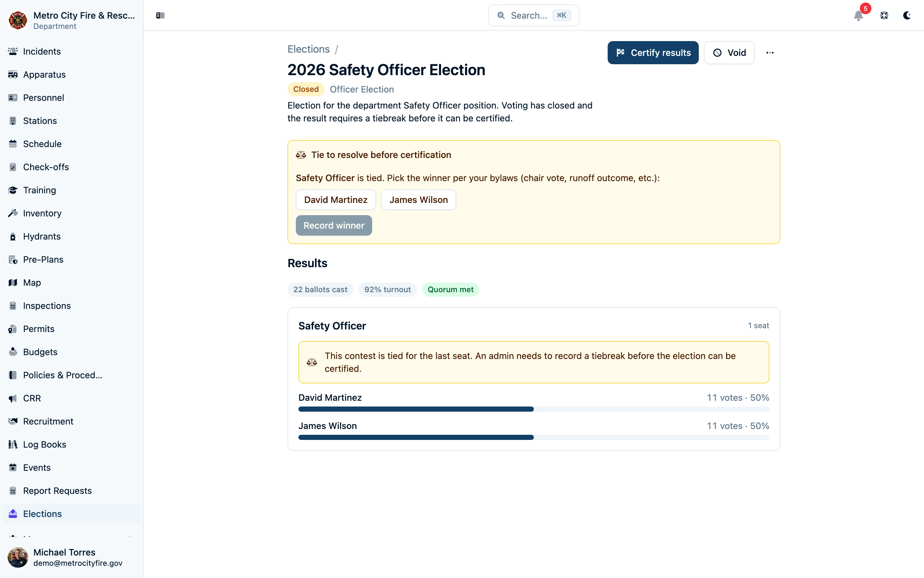
Task: Click James Wilson's vote progress bar
Action: [x=534, y=437]
